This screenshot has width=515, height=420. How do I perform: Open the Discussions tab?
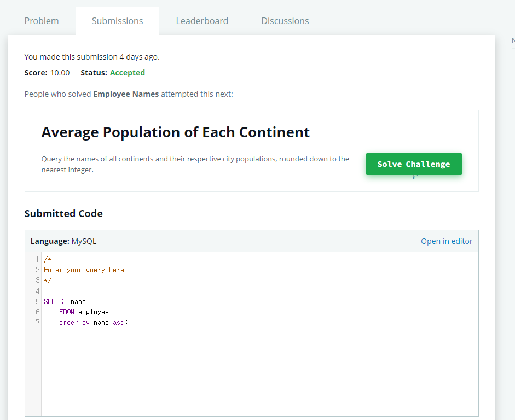(285, 21)
